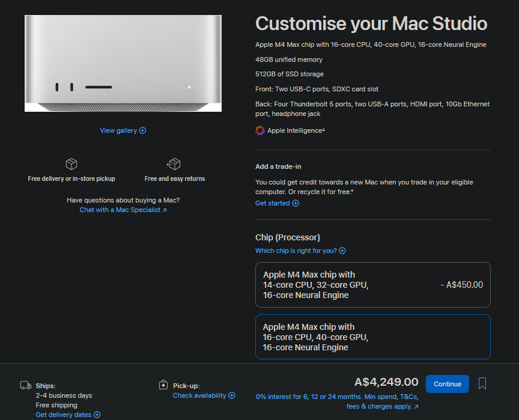Click plus icon beside Which chip is right
This screenshot has height=420, width=519.
[342, 251]
